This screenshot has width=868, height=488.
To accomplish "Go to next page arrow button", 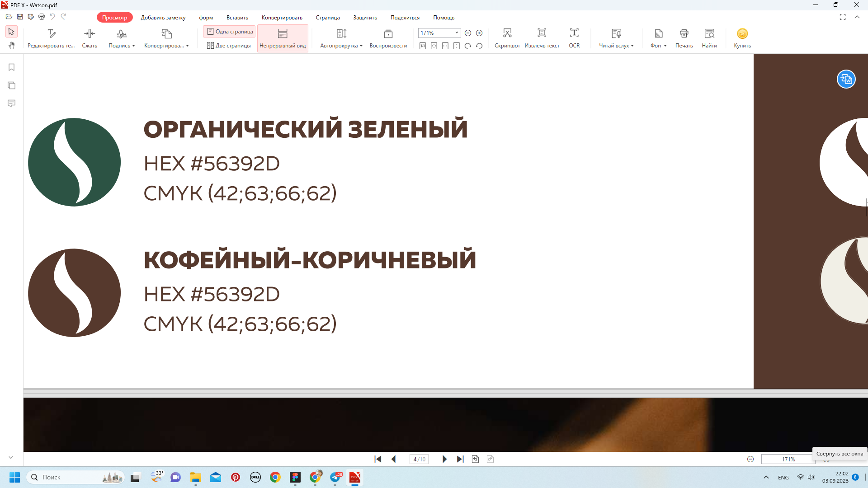I will click(444, 459).
